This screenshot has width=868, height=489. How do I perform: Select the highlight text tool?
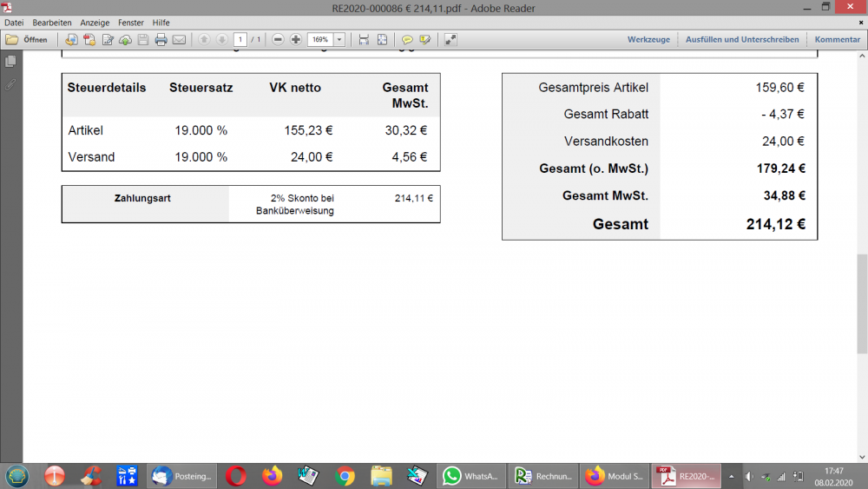[425, 39]
